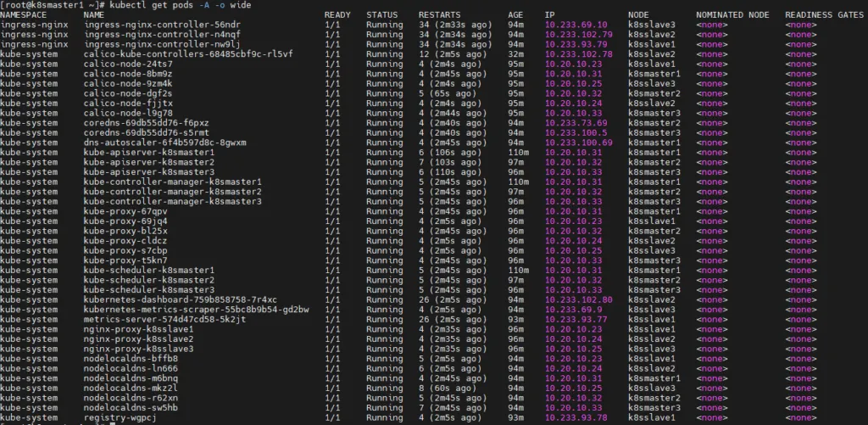Click pod name calico-node-dgf2s
Image resolution: width=868 pixels, height=425 pixels.
pyautogui.click(x=129, y=93)
